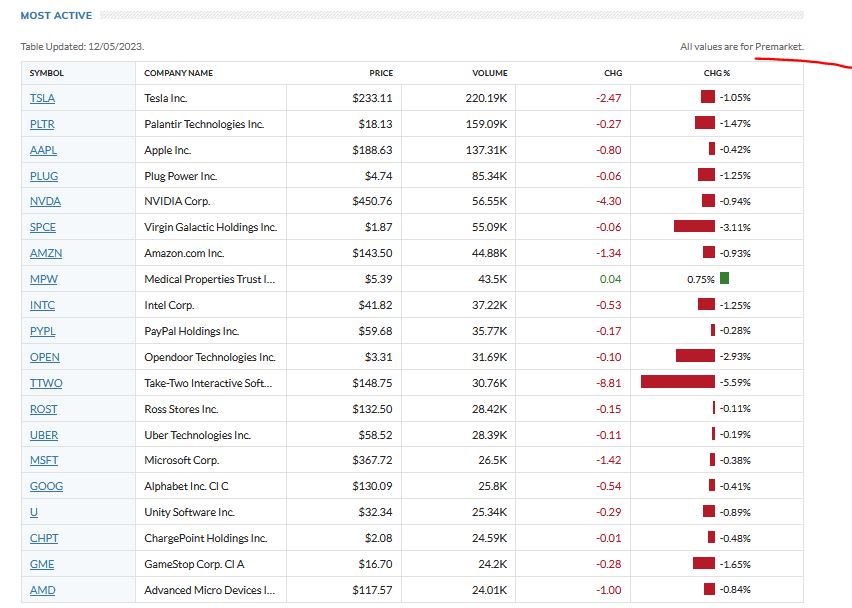Sort by the VOLUME column header

[x=490, y=73]
